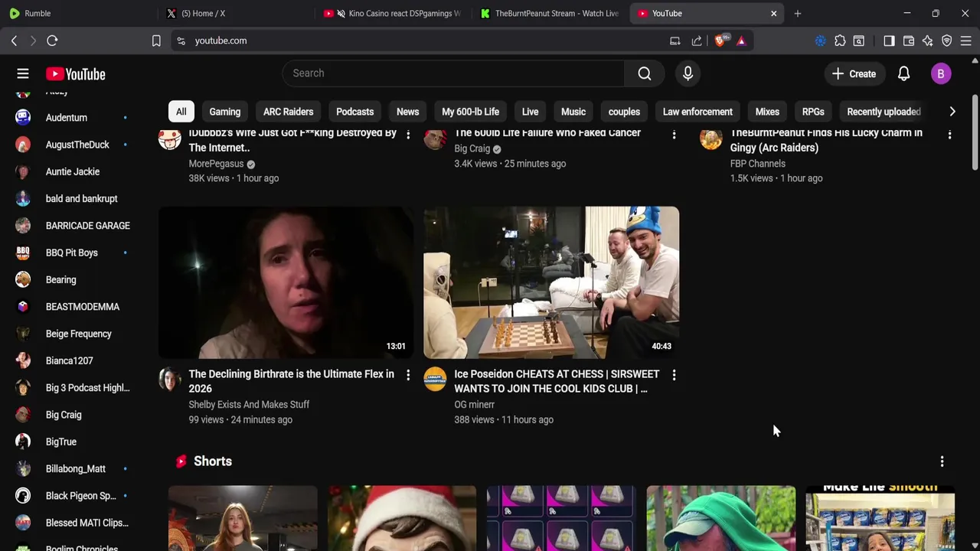Open options for TheBurntPeanut Gingy video
Viewport: 980px width, 551px height.
tap(949, 135)
